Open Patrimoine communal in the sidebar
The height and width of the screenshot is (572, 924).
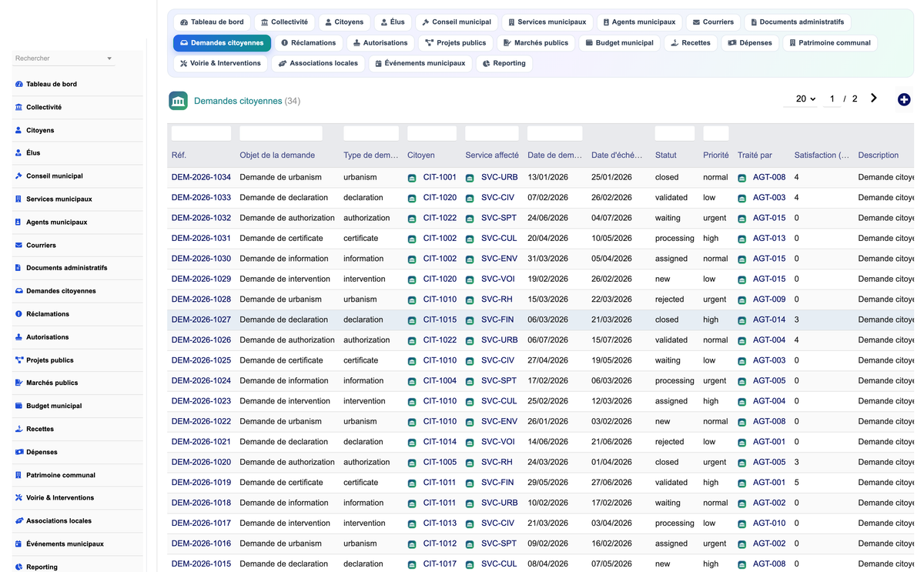click(61, 475)
